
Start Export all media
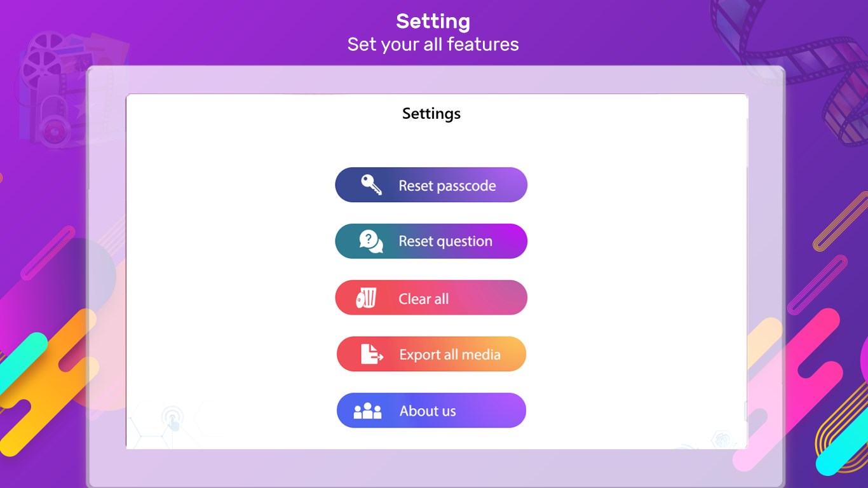(x=431, y=354)
